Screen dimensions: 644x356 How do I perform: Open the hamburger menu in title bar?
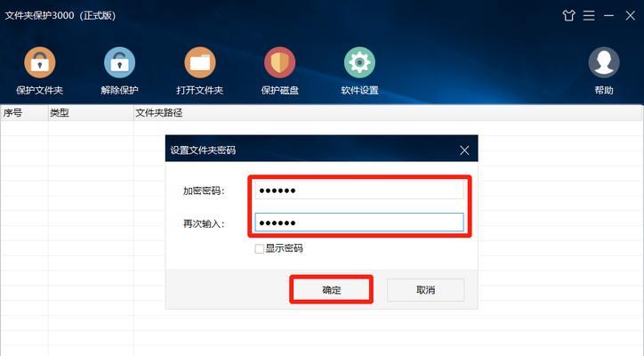(x=589, y=16)
